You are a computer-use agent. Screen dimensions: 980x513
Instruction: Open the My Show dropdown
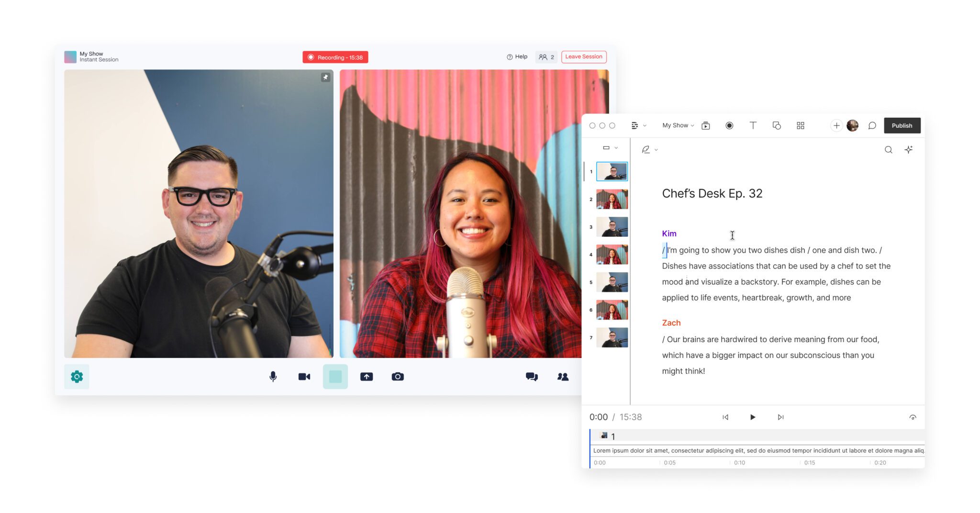[677, 125]
